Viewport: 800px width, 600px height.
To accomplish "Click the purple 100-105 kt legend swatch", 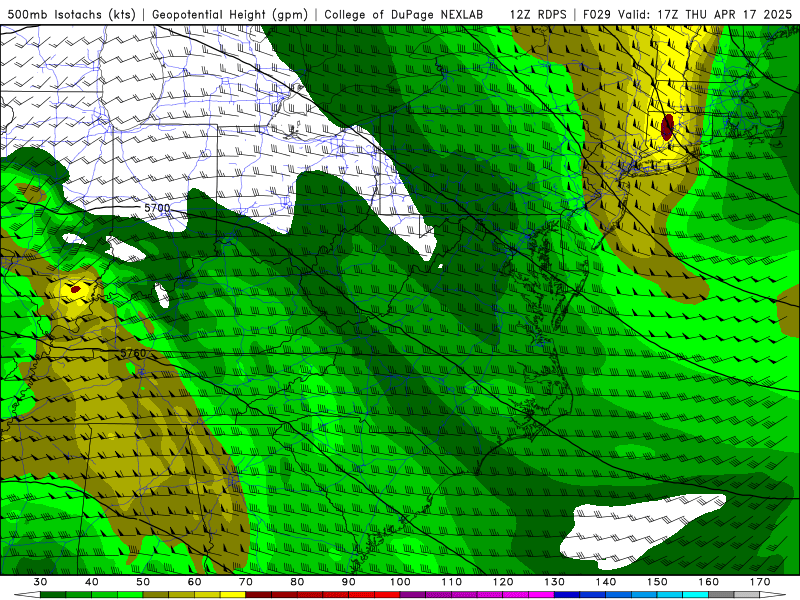I will [x=413, y=594].
